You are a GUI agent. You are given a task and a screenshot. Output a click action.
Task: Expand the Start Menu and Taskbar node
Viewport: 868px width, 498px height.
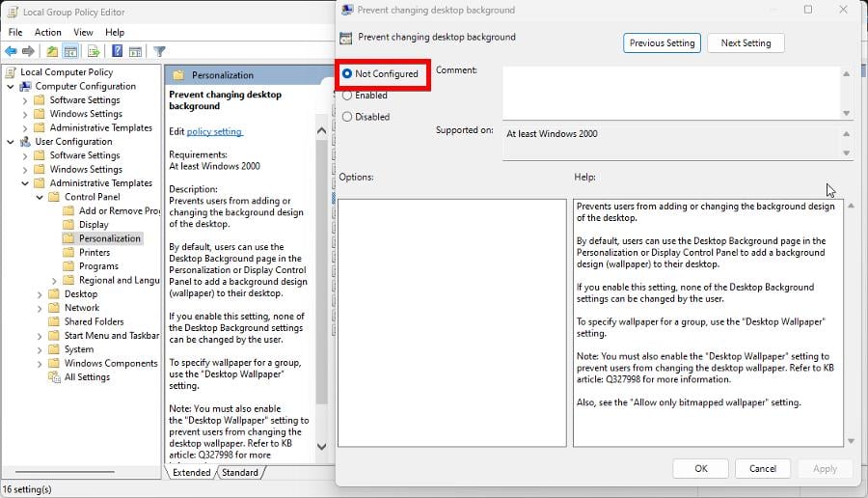coord(40,336)
